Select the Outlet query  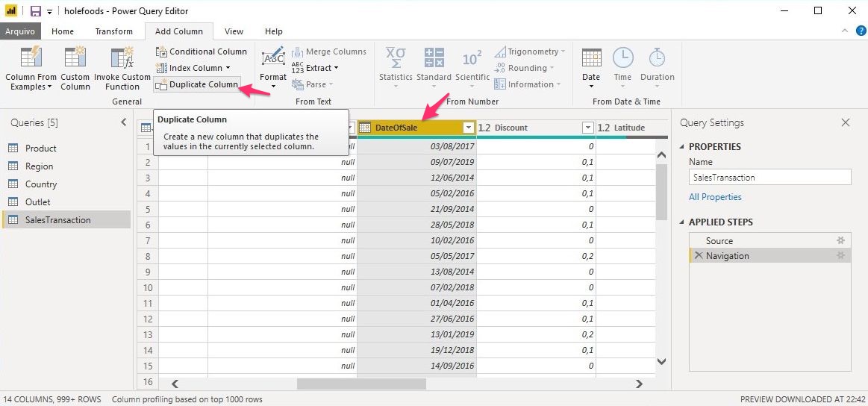38,202
